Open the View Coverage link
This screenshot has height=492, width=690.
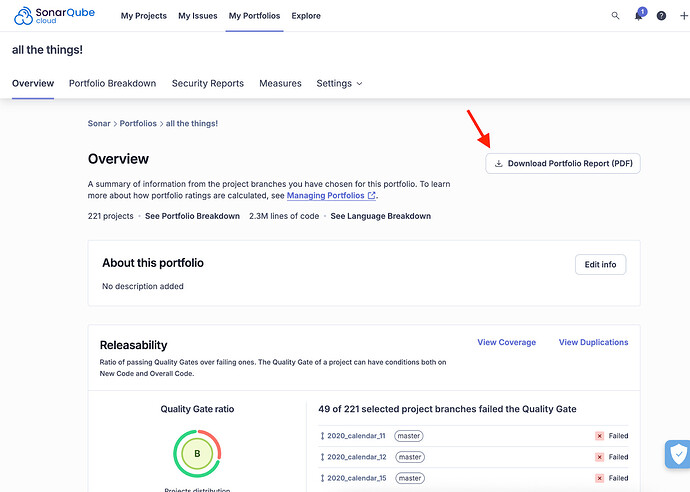click(506, 342)
